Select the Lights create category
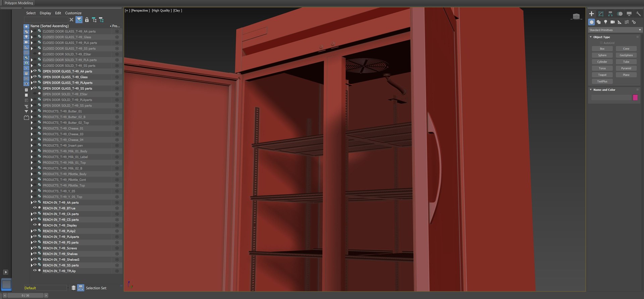Screen dimensions: 644x299 click(x=605, y=22)
